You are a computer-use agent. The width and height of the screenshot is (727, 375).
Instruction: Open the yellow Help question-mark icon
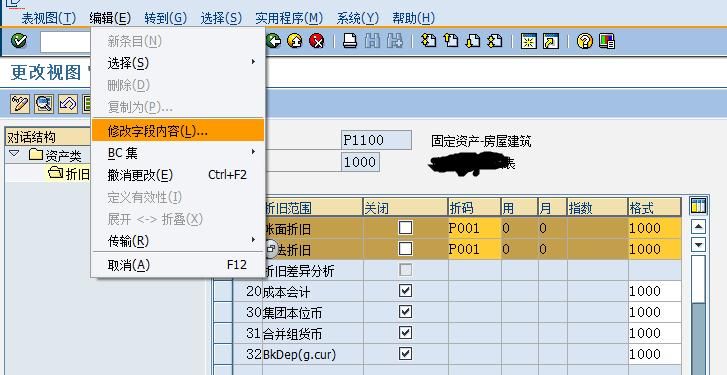(x=585, y=41)
